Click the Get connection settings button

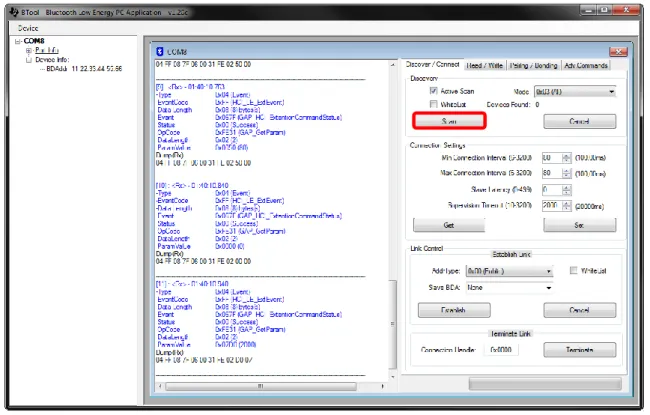pyautogui.click(x=449, y=225)
